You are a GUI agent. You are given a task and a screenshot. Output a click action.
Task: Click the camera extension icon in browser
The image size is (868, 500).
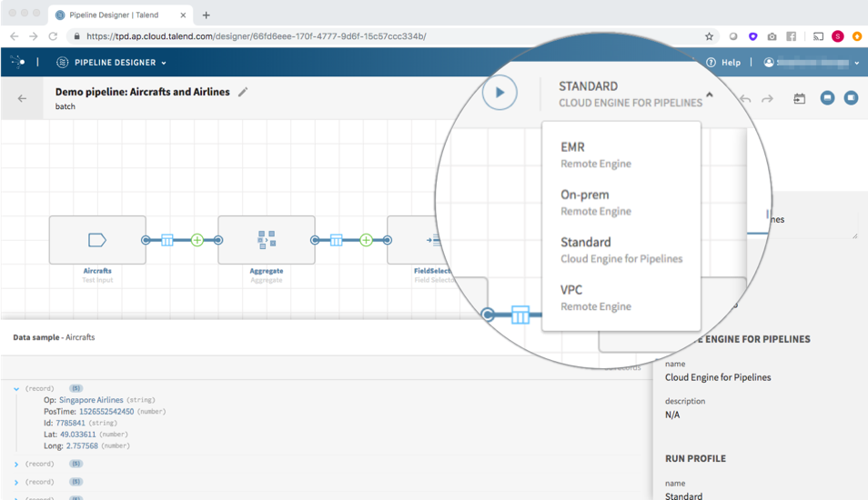coord(772,36)
